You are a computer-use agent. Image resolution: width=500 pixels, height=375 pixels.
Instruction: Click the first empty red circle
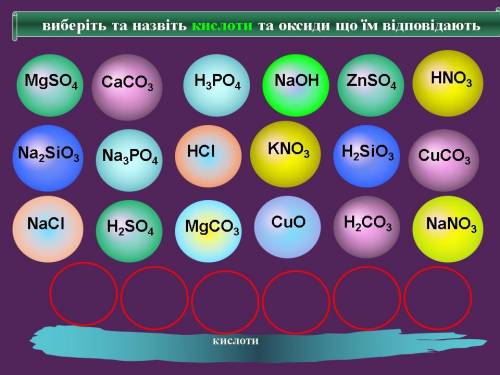[84, 294]
